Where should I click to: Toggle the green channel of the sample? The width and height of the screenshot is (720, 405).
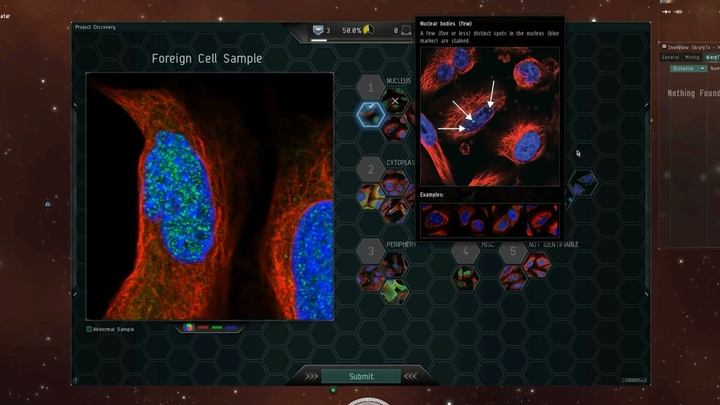click(217, 327)
